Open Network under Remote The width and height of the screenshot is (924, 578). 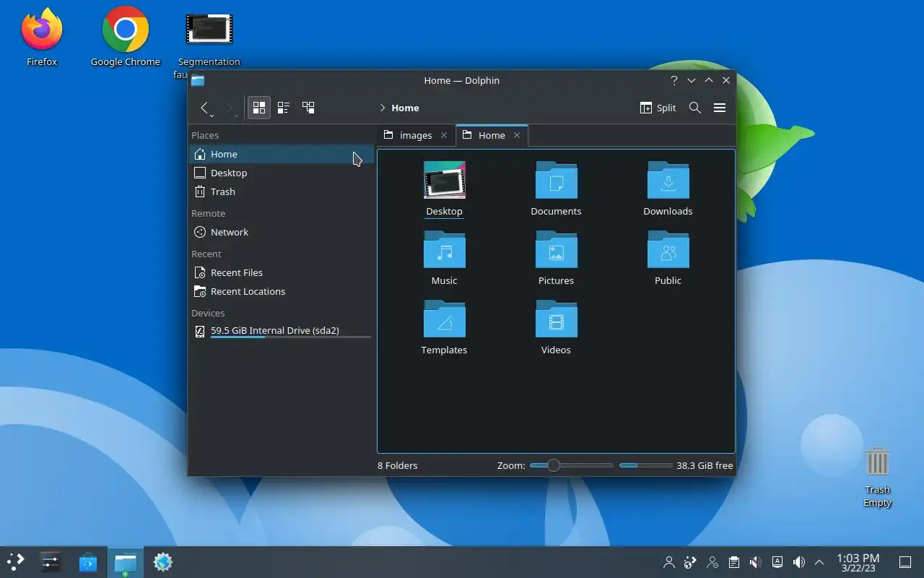pyautogui.click(x=282, y=232)
